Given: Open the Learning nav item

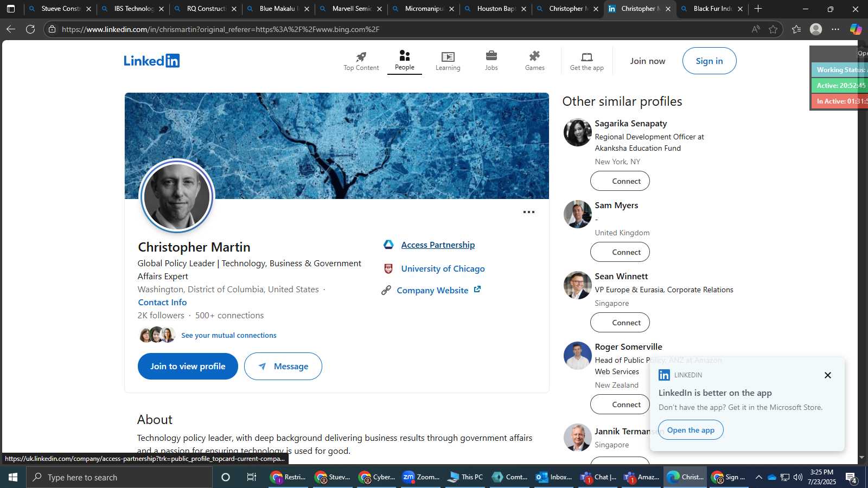Looking at the screenshot, I should (x=448, y=61).
